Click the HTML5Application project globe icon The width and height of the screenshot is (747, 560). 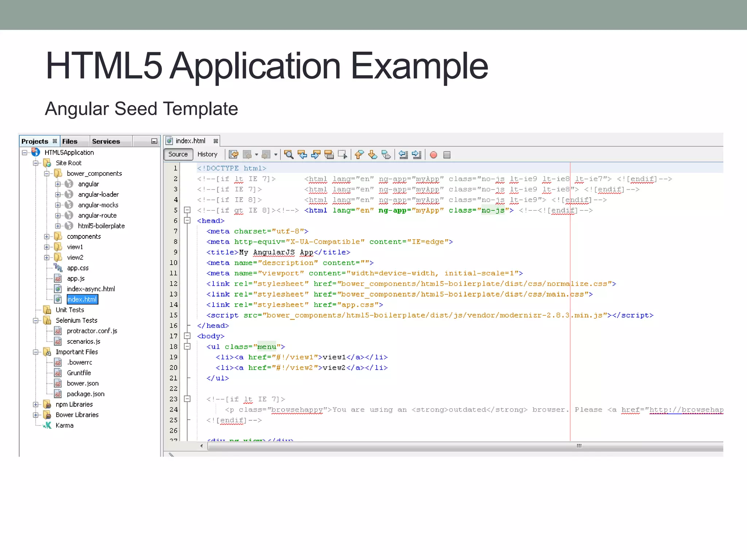[35, 152]
